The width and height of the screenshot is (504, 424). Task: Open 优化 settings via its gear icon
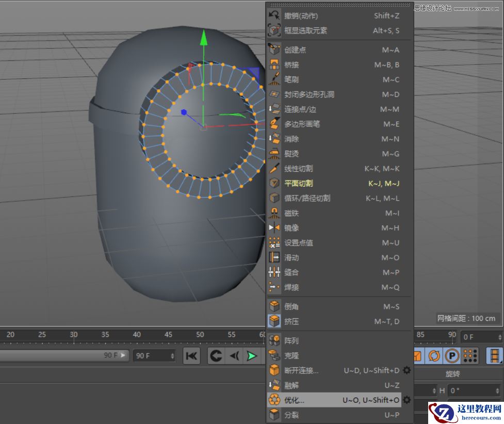click(407, 400)
